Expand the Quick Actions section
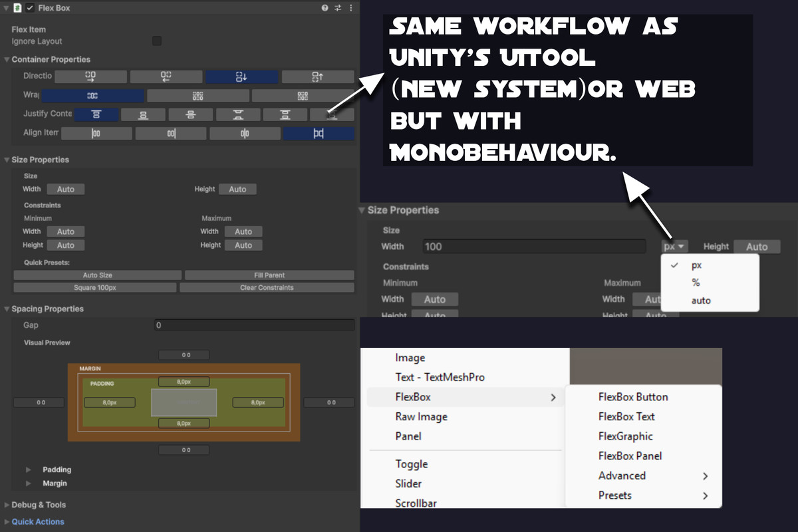Image resolution: width=798 pixels, height=532 pixels. pos(7,522)
